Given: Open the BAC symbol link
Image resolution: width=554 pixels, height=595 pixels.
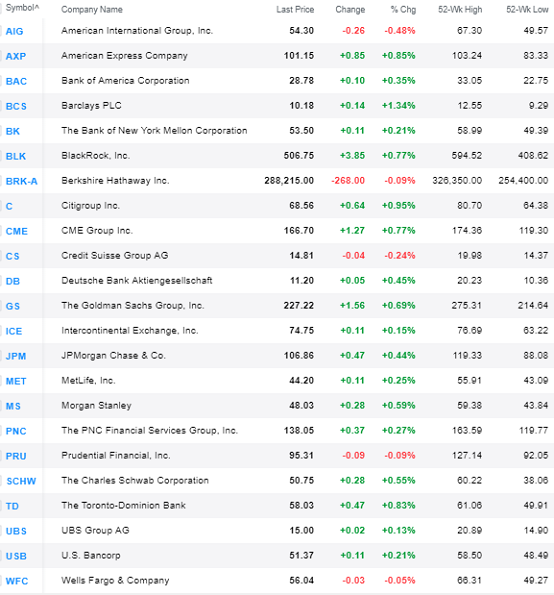Looking at the screenshot, I should pyautogui.click(x=16, y=81).
